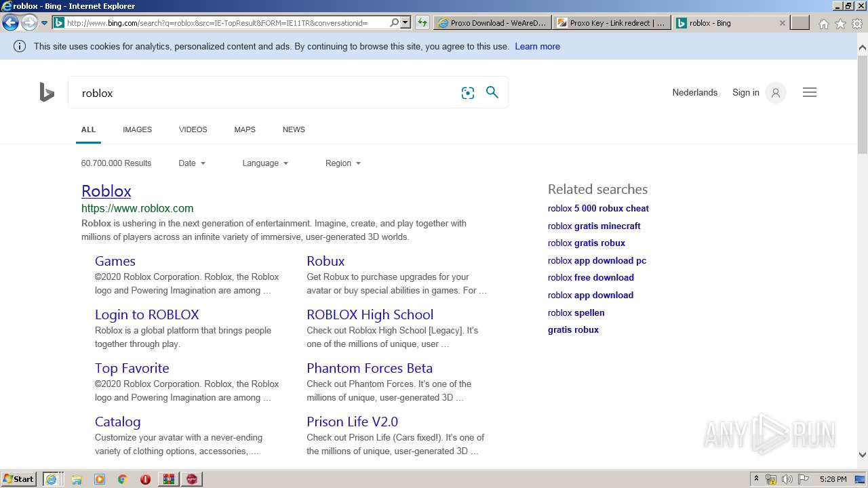Viewport: 868px width, 488px height.
Task: Search related gratis robux
Action: (573, 329)
